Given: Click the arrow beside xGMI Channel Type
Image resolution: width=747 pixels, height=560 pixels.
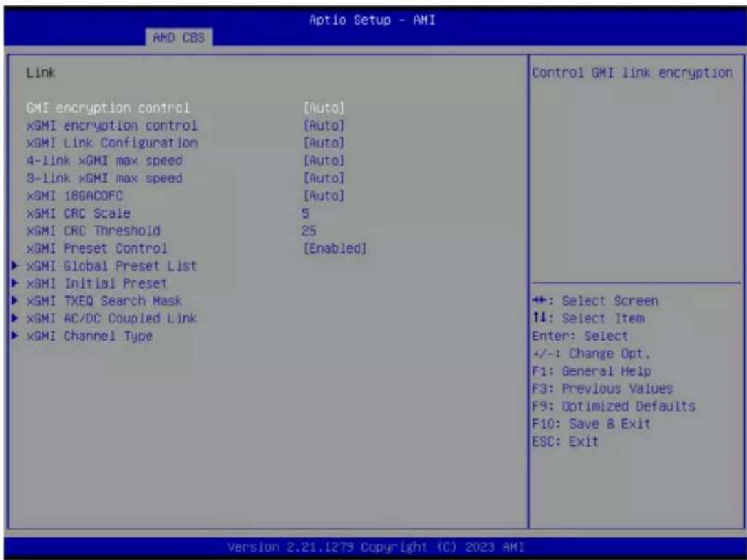Looking at the screenshot, I should [x=15, y=335].
